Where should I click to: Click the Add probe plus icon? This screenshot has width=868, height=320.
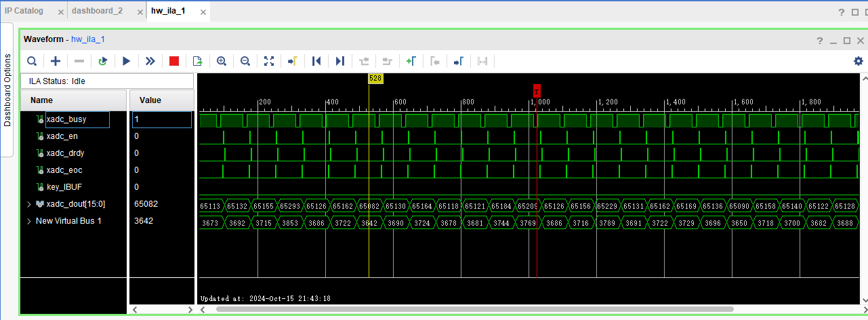56,61
